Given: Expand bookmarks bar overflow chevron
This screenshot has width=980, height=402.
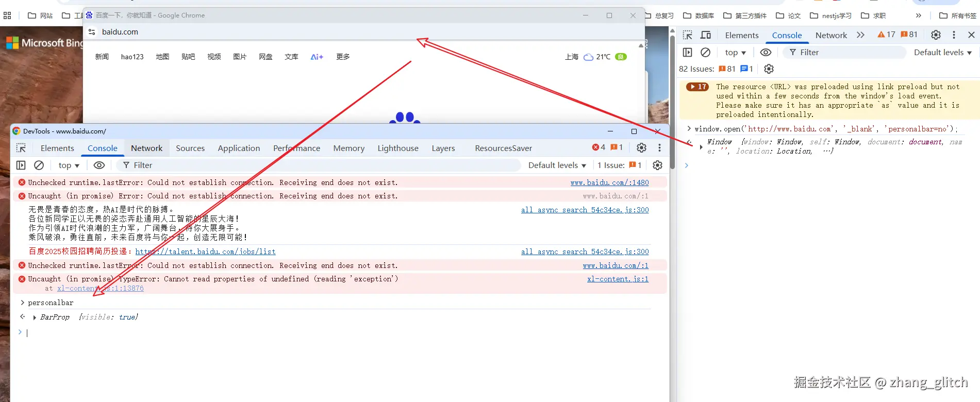Looking at the screenshot, I should (x=918, y=15).
